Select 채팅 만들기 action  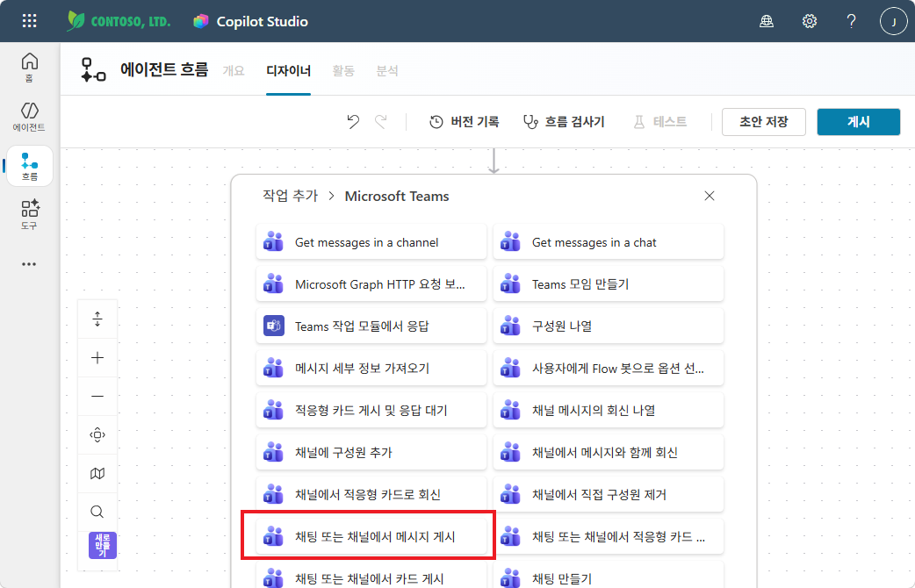[x=608, y=575]
